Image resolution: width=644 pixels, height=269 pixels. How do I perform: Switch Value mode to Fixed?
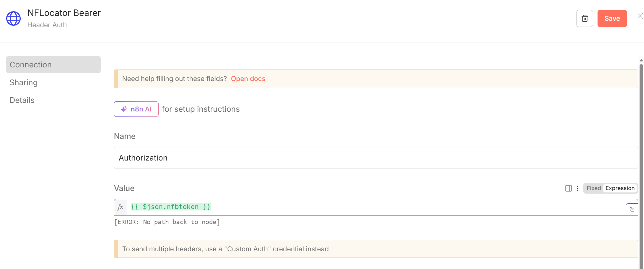[x=593, y=188]
